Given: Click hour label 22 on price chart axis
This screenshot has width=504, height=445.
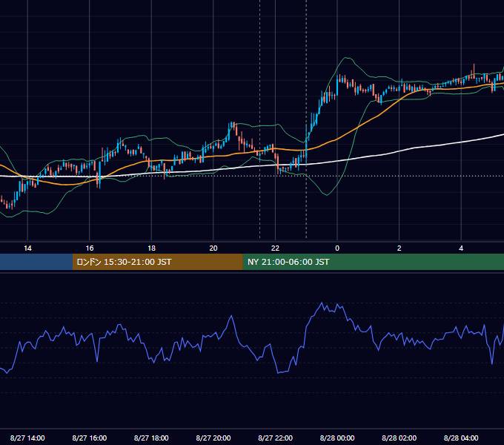Looking at the screenshot, I should (x=275, y=248).
